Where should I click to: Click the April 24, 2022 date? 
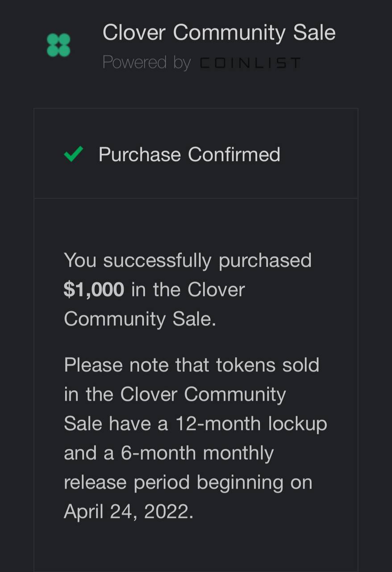tap(129, 512)
